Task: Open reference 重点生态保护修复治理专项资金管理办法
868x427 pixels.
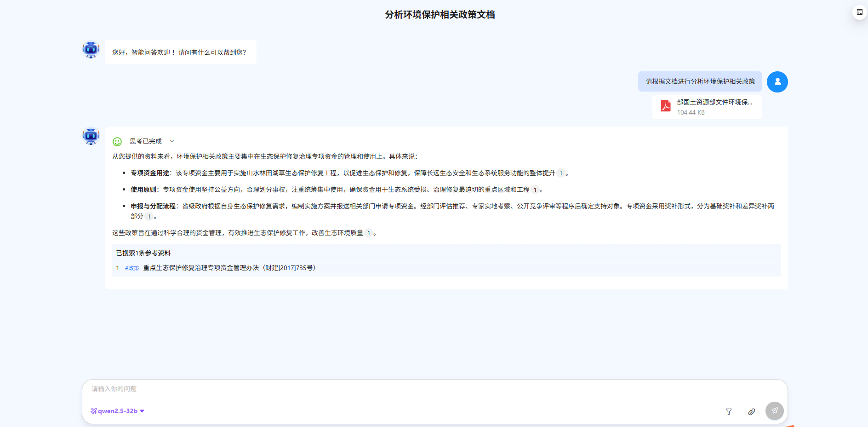Action: pos(230,268)
